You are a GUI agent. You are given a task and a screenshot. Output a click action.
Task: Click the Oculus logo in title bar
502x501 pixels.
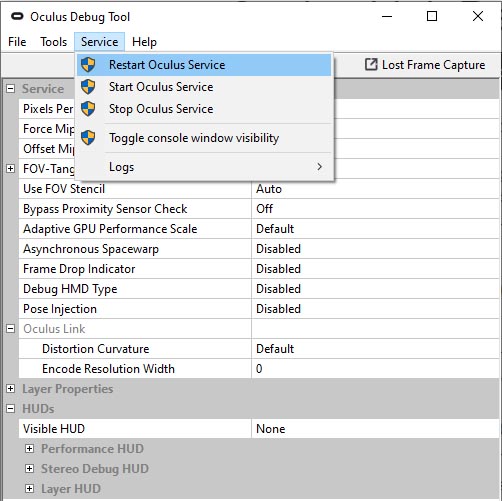(x=17, y=16)
